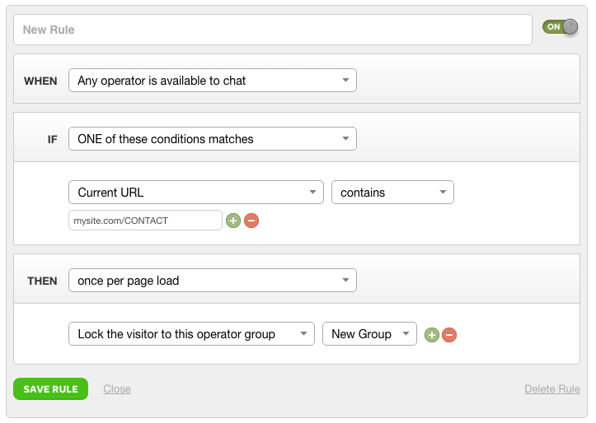Screen dimensions: 596x423
Task: Click the WHEN section label
Action: (41, 81)
